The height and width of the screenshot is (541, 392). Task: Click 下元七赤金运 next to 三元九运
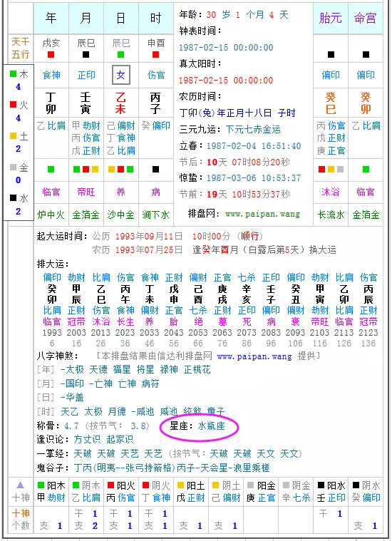(x=253, y=130)
